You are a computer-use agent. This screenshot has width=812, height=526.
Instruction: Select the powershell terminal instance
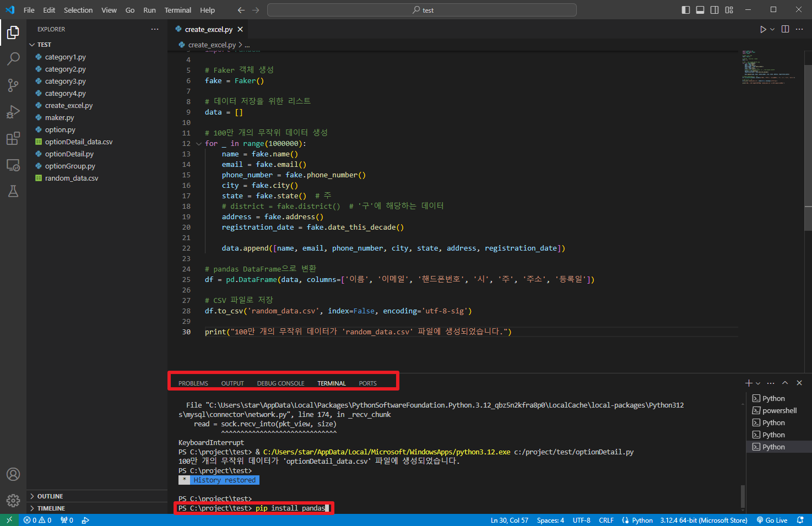coord(779,410)
